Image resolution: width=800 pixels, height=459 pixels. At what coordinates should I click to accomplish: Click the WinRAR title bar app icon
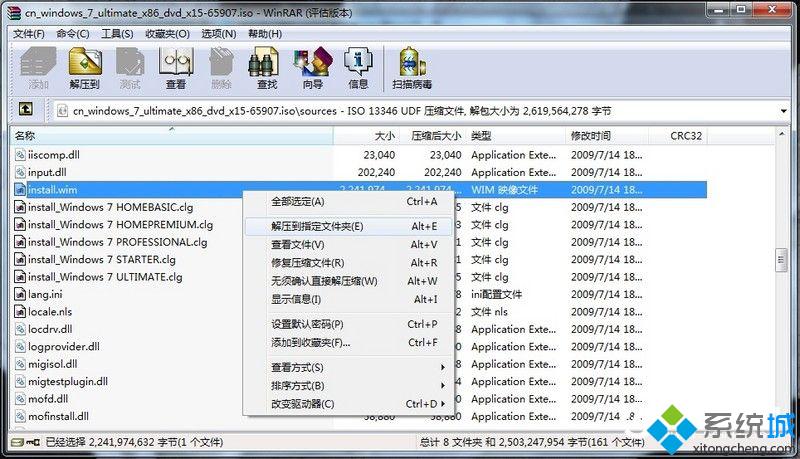coord(15,12)
